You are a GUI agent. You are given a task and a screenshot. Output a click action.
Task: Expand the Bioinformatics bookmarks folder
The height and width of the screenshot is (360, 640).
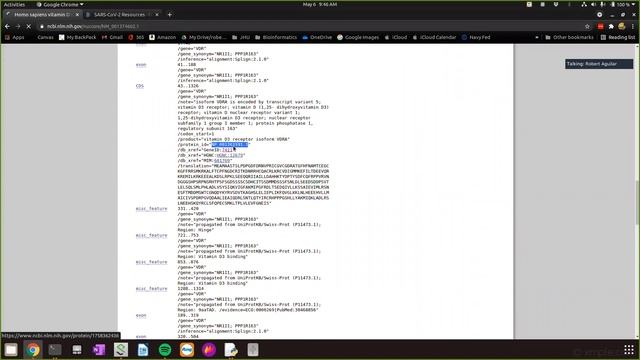[x=276, y=37]
